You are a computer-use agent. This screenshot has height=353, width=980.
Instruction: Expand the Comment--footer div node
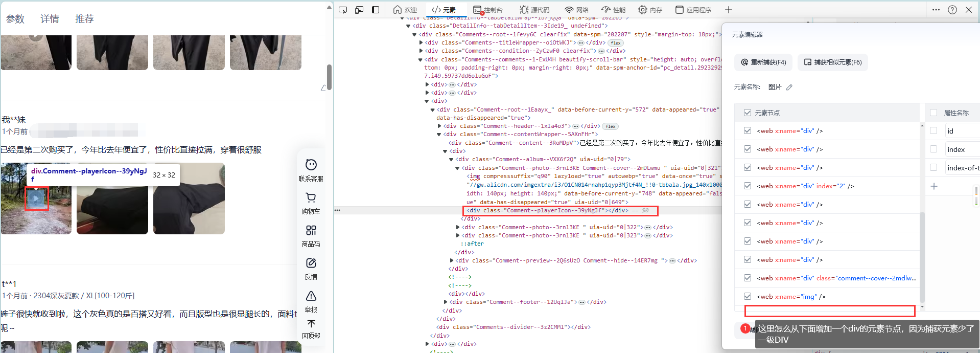(x=446, y=302)
